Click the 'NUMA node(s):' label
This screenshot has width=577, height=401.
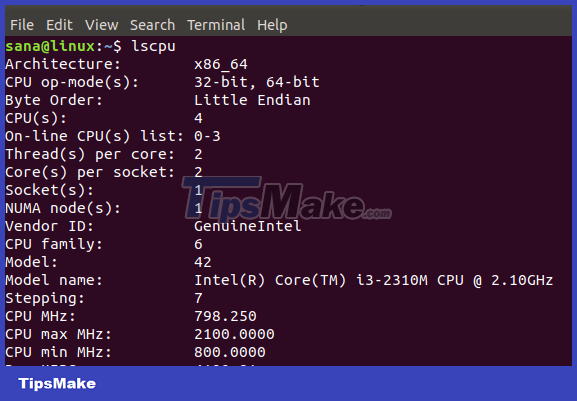63,209
